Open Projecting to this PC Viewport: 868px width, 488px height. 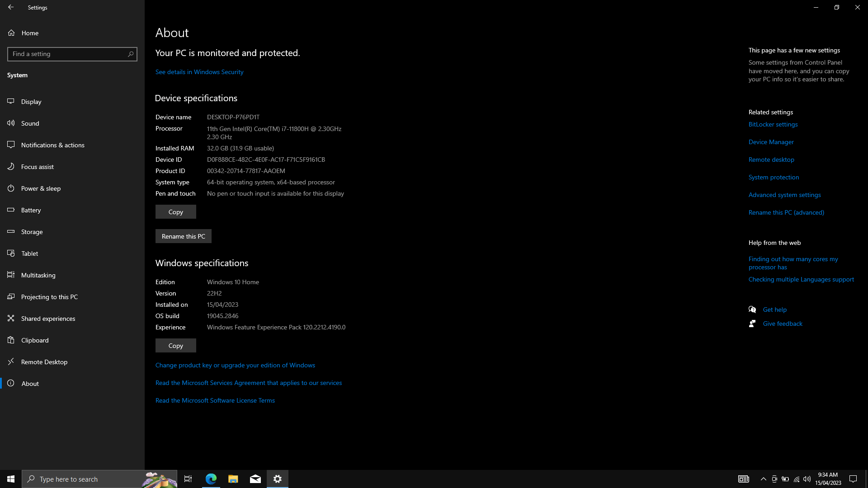point(72,297)
